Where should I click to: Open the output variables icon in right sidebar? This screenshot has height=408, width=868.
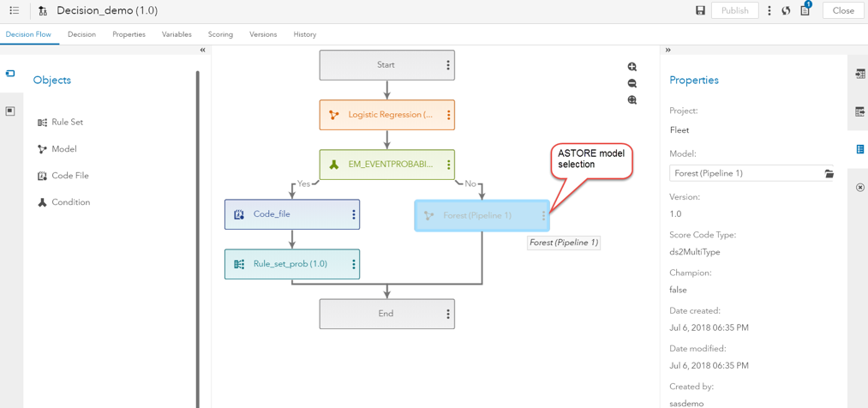pyautogui.click(x=859, y=111)
